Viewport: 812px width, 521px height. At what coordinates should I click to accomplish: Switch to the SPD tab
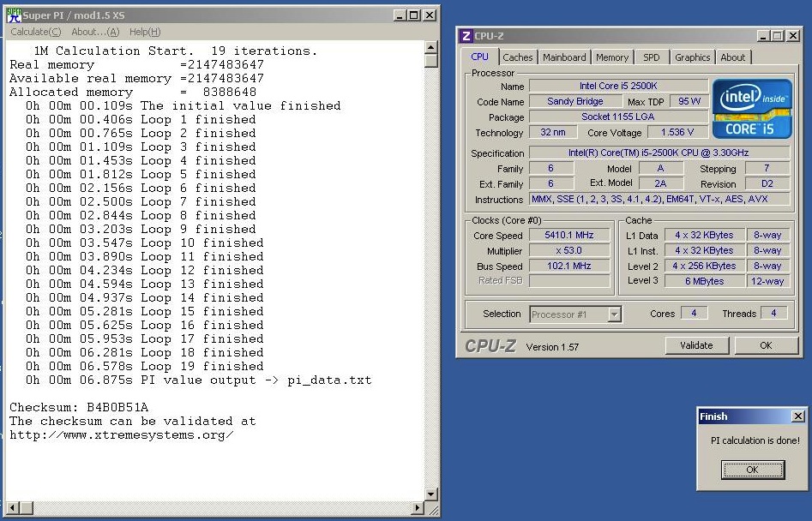point(652,57)
